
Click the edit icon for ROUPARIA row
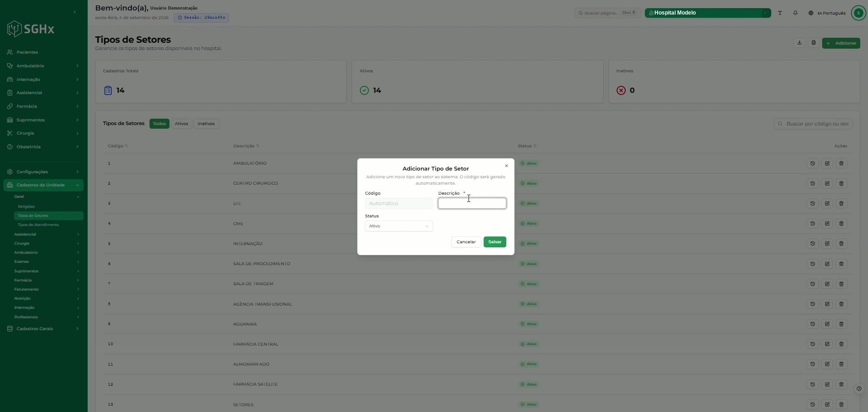click(827, 324)
